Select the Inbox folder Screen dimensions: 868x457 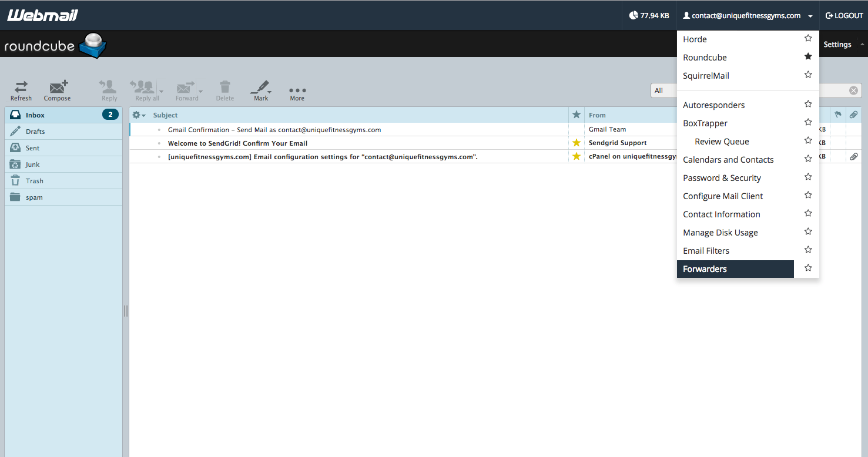click(x=63, y=115)
